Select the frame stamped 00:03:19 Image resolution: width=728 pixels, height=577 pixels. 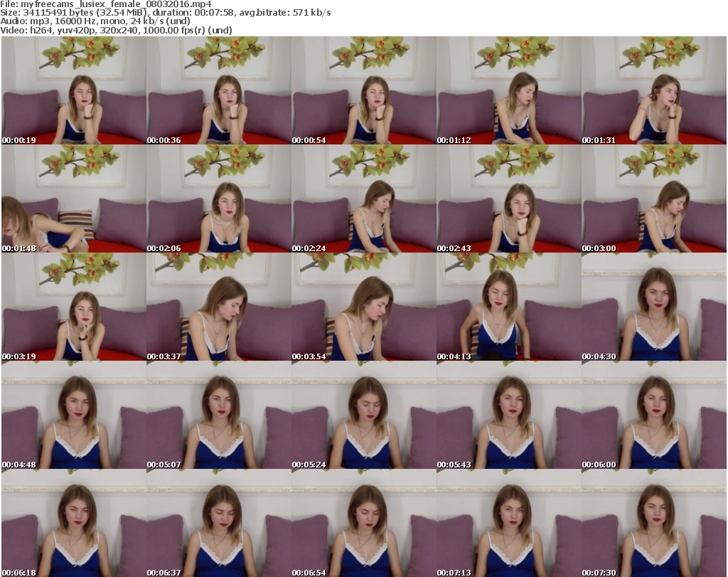(74, 307)
